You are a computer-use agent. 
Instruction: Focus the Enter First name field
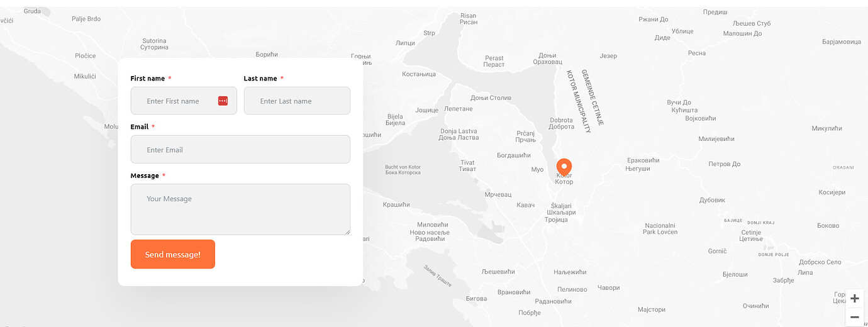[x=184, y=101]
